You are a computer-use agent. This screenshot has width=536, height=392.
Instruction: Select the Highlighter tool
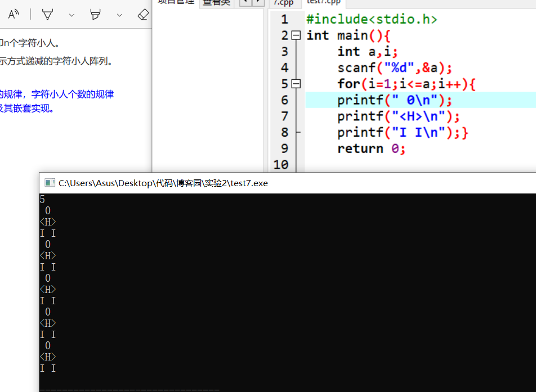point(95,15)
